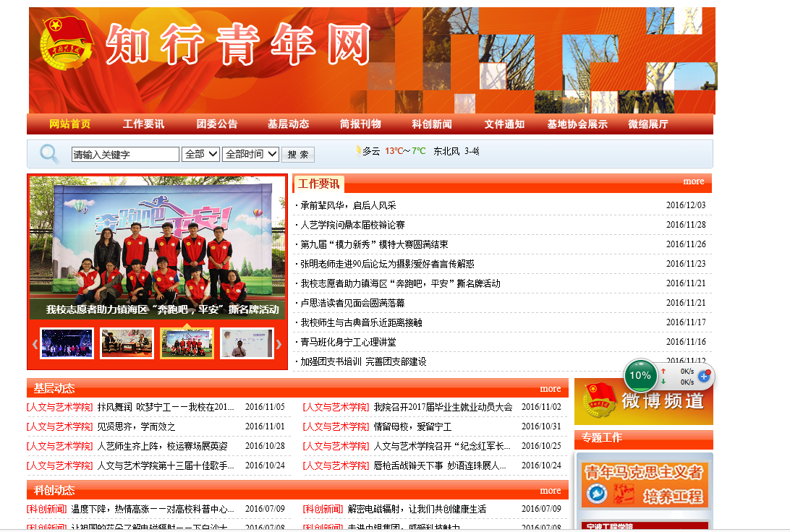Go to 微缩展厅 in the navigation bar
790x532 pixels.
click(648, 124)
